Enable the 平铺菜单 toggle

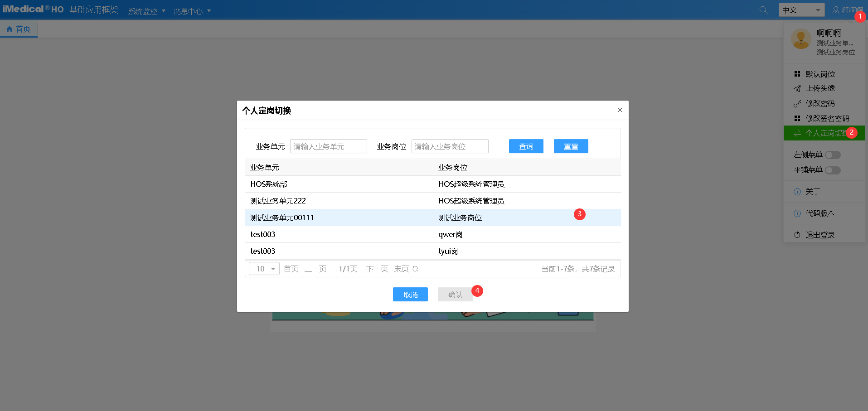833,170
